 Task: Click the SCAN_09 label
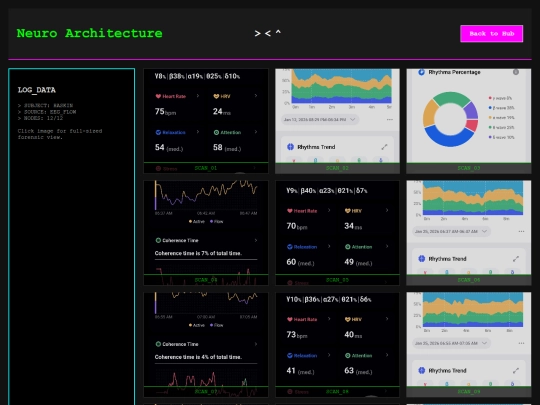point(469,392)
